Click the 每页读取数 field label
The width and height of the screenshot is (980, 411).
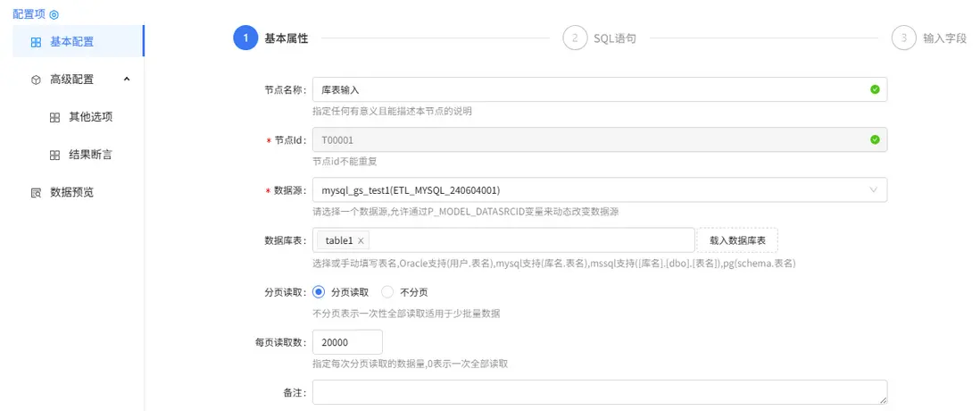(281, 342)
